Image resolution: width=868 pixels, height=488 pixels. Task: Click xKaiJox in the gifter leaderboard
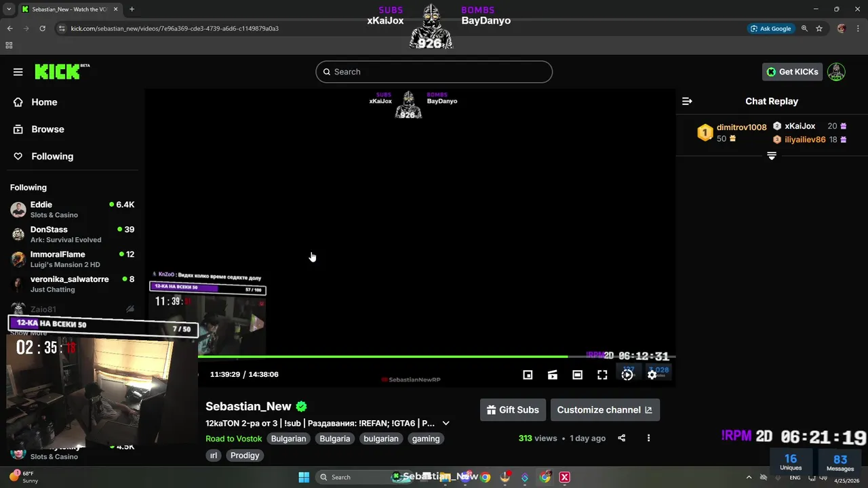(800, 126)
